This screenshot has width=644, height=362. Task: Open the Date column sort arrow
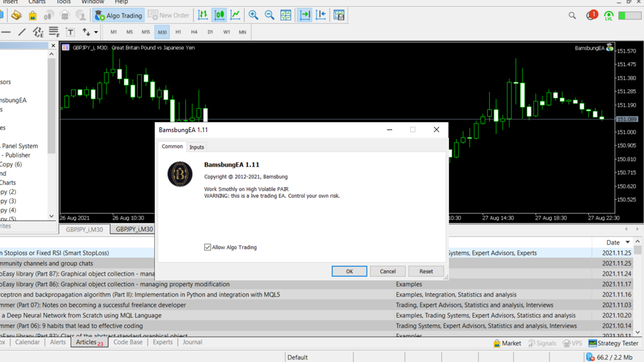[627, 242]
